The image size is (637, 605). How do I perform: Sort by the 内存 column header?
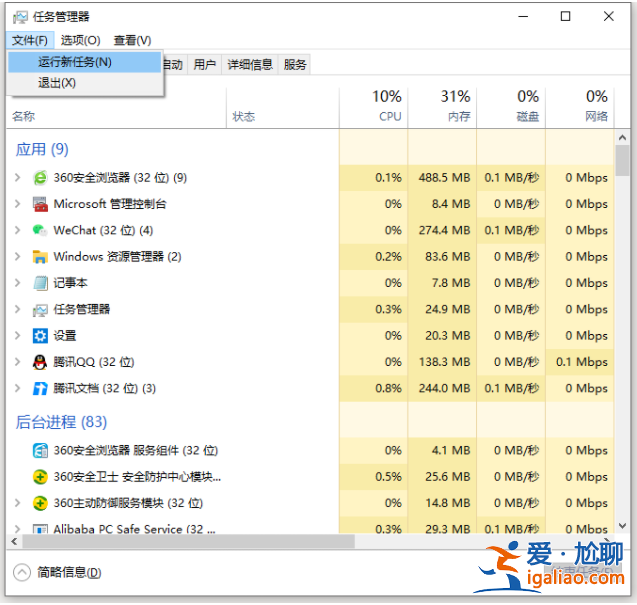click(x=442, y=108)
